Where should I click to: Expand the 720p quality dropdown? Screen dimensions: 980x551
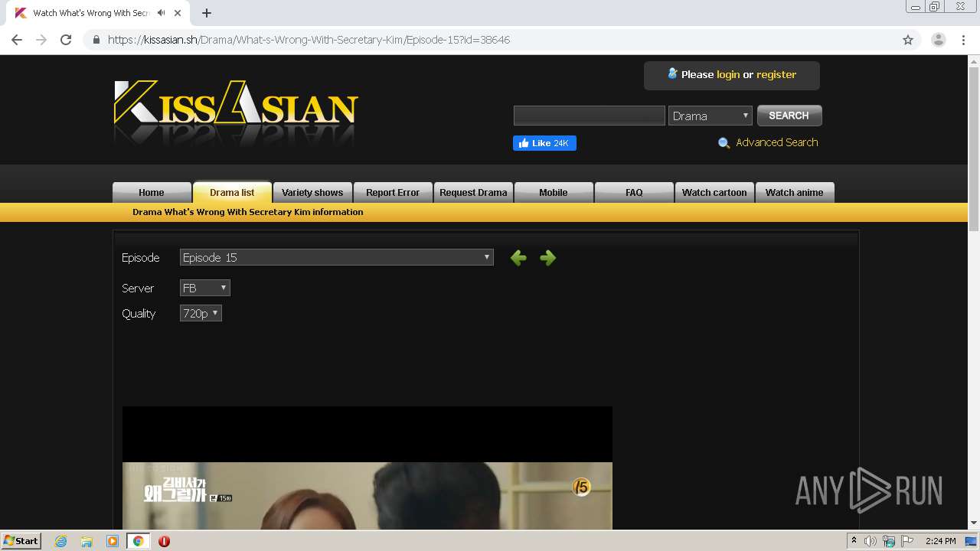[x=201, y=313]
